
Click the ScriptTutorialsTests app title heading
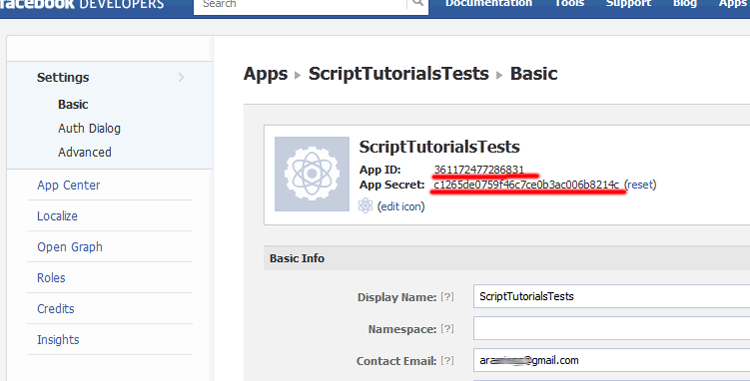click(439, 147)
